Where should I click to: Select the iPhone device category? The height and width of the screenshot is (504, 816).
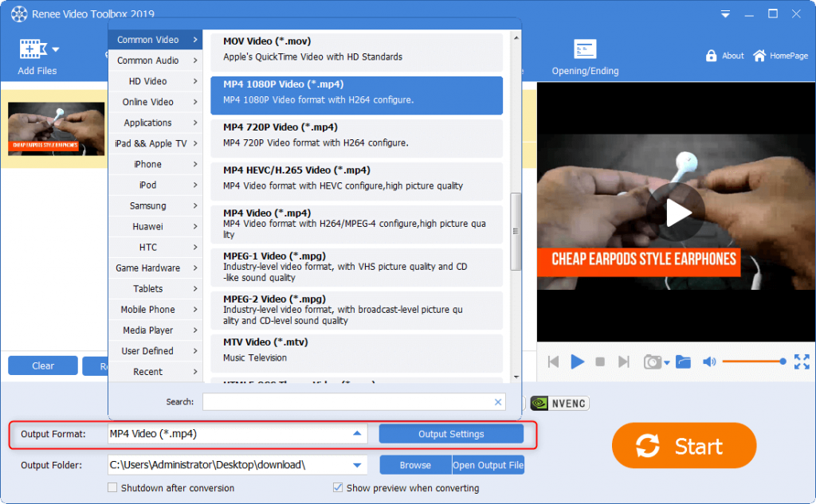pos(155,164)
